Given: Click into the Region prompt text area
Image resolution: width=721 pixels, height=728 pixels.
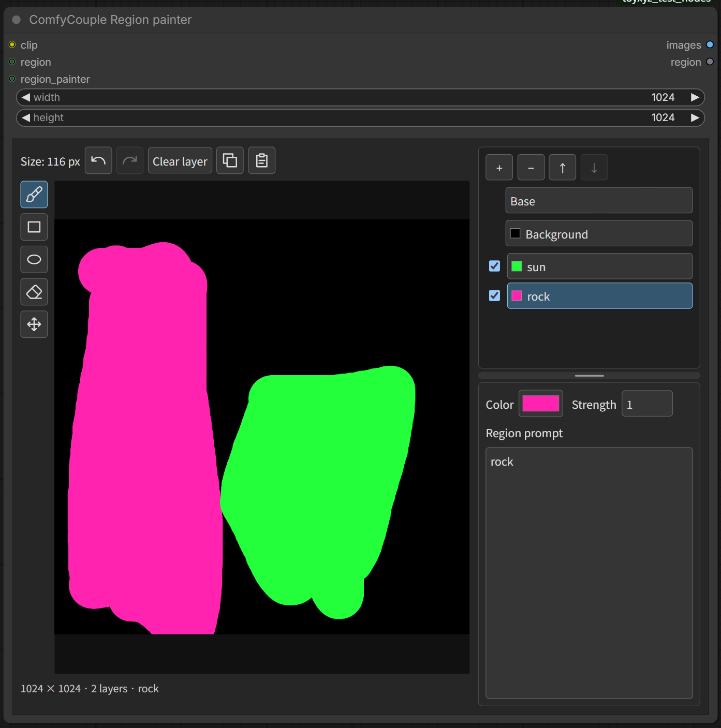Looking at the screenshot, I should 589,573.
